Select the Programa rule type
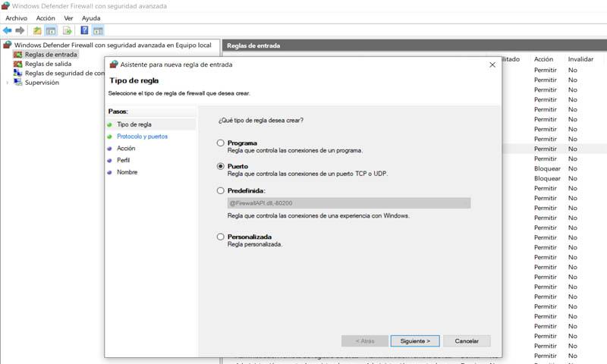Screen dimensions: 607x364 221,143
